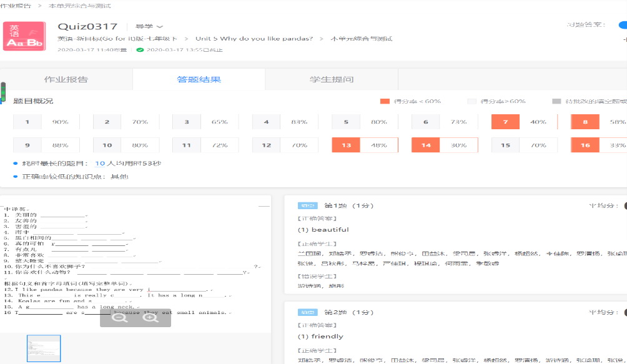Open the longest-time question 10 link
This screenshot has width=627, height=364.
coord(100,164)
